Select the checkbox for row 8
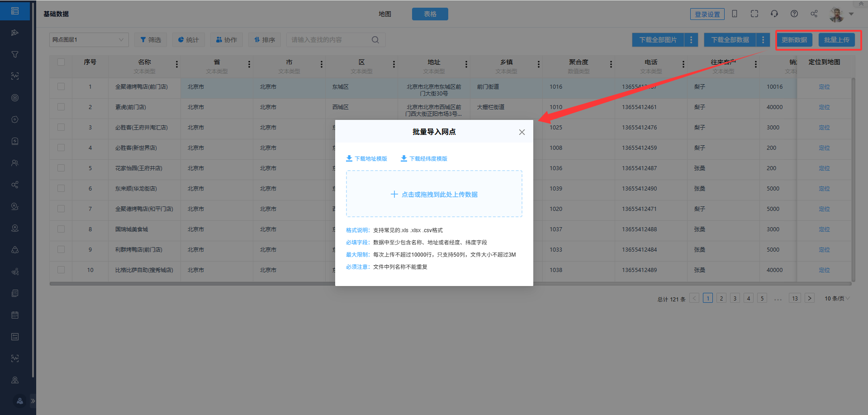This screenshot has height=415, width=868. pyautogui.click(x=61, y=229)
